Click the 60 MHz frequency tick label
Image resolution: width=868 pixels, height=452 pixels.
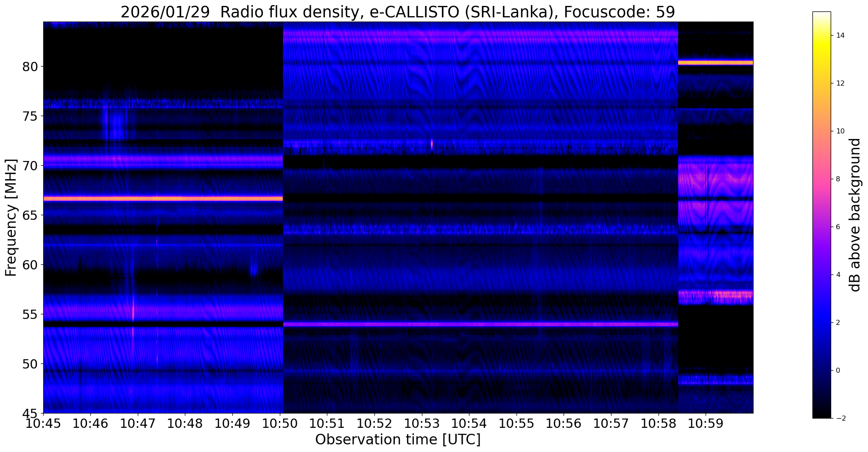30,265
